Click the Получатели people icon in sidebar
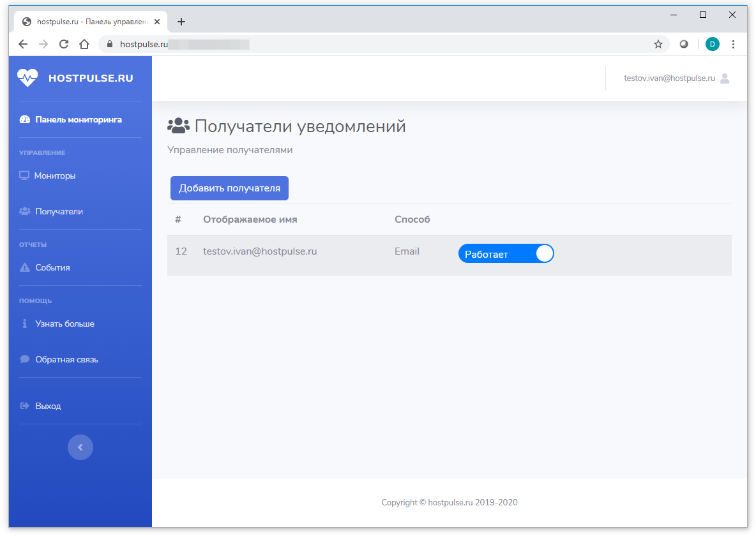Screen dimensions: 756x536 tap(25, 211)
